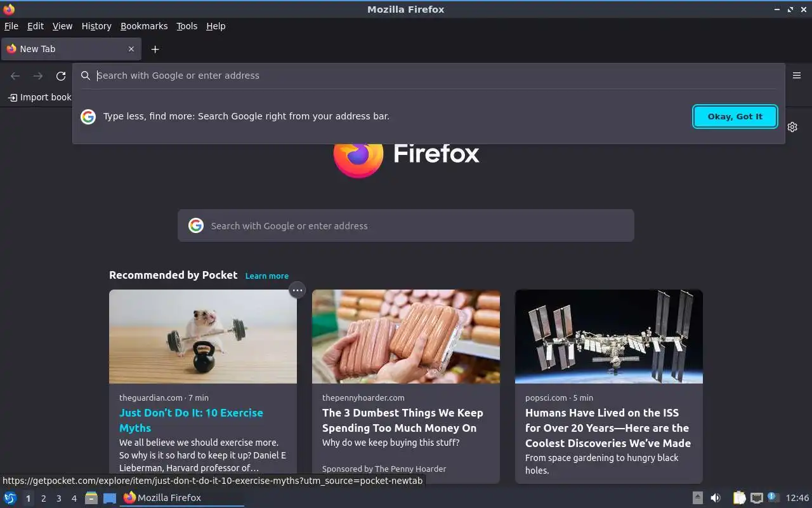
Task: Switch to workspace 1 on taskbar
Action: [x=28, y=498]
